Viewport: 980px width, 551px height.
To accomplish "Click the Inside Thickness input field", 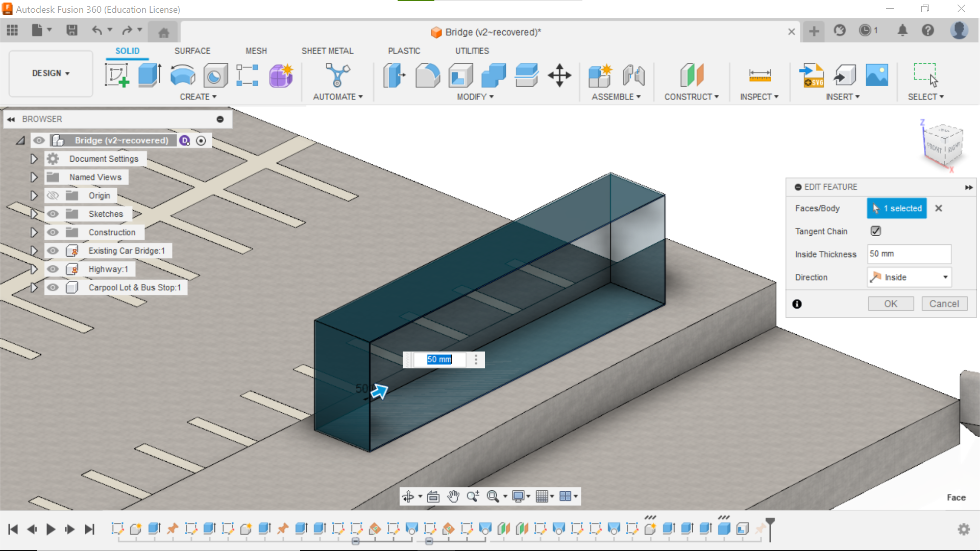I will pyautogui.click(x=909, y=254).
